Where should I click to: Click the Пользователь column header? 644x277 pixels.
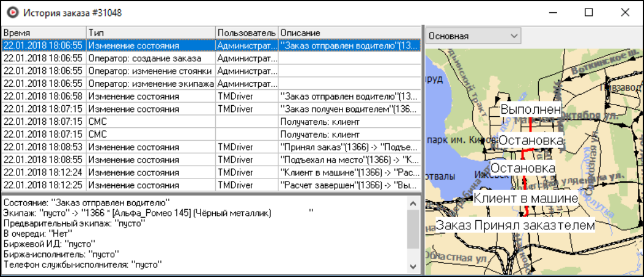[247, 32]
